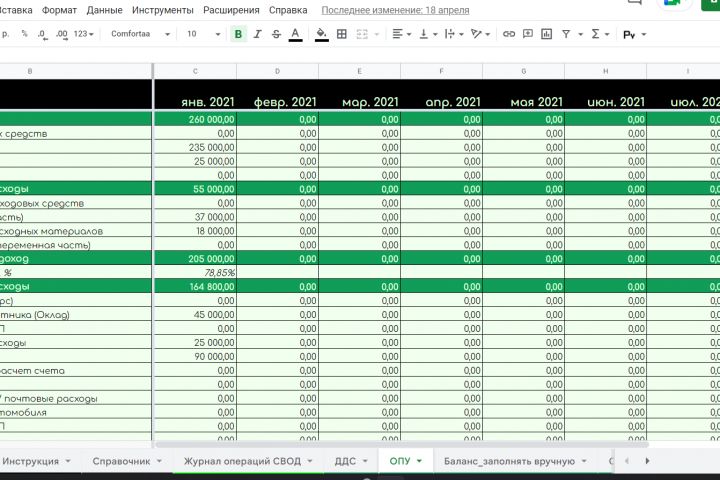Screen dimensions: 720x480
Task: Open the last change history link
Action: [395, 10]
